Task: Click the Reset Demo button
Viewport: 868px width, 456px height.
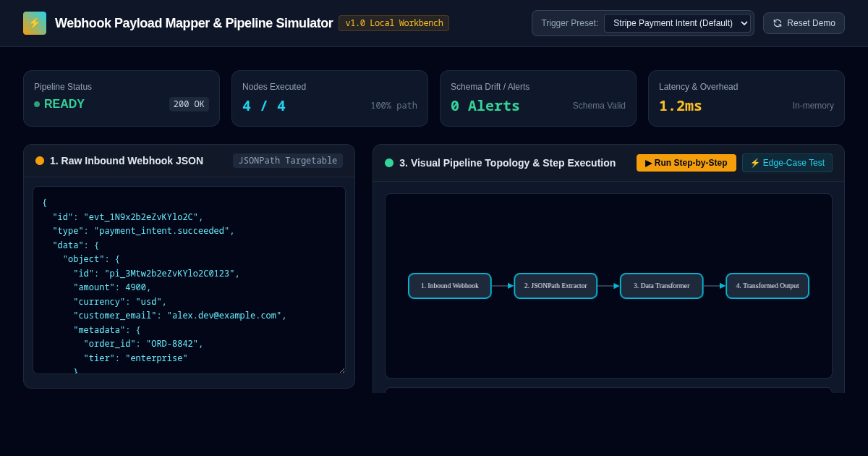Action: click(804, 23)
